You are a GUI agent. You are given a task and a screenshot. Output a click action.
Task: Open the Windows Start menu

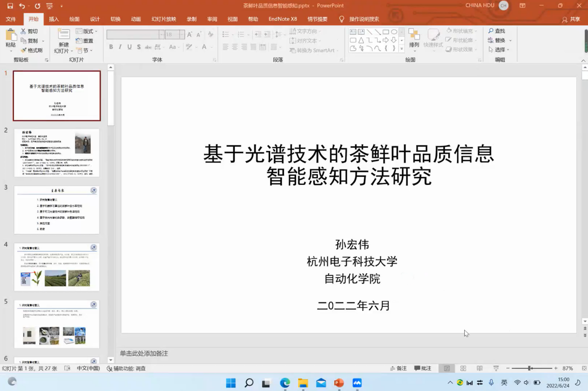(231, 383)
